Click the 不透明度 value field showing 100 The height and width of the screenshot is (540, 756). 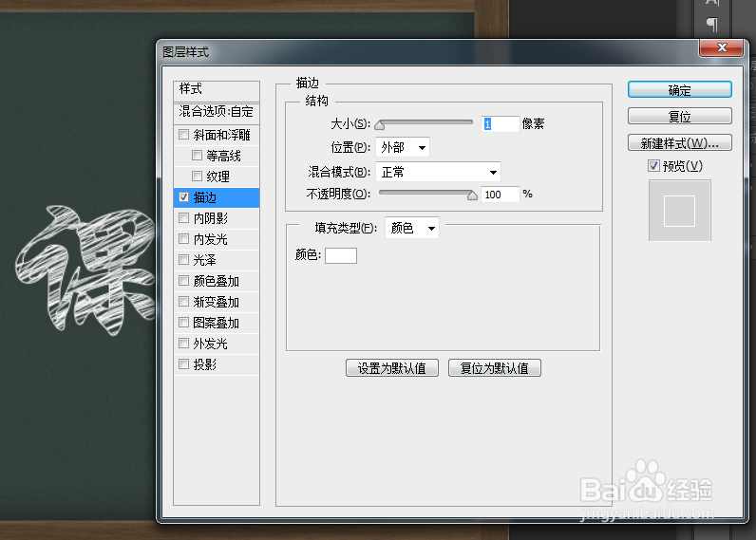tap(501, 195)
